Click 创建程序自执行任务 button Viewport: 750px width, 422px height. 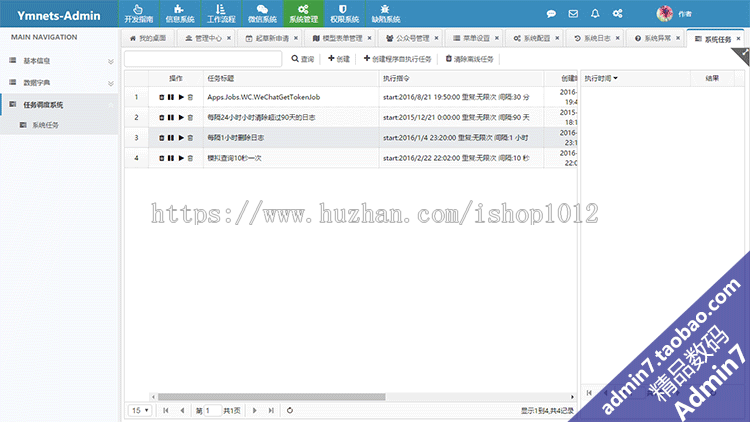click(x=397, y=59)
